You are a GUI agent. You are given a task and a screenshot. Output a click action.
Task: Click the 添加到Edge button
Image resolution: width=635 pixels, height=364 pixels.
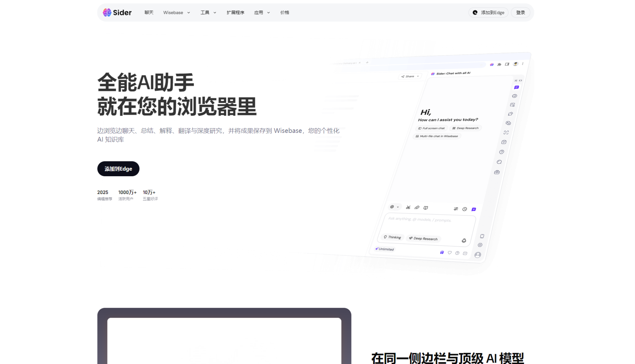[x=118, y=169]
